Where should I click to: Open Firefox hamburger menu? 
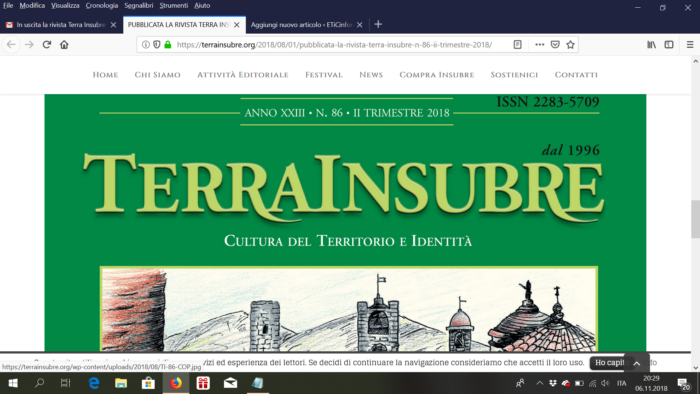pos(690,45)
